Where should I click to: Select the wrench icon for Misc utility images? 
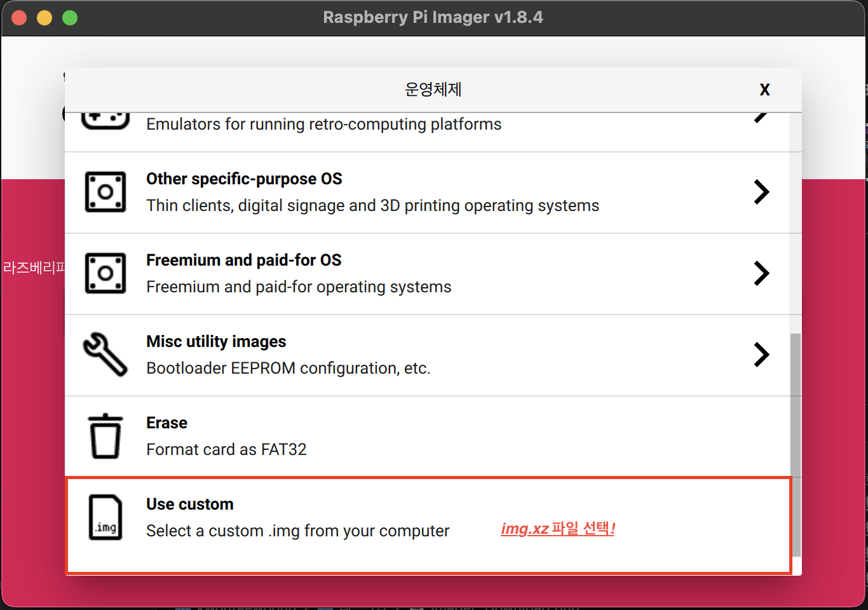[105, 355]
